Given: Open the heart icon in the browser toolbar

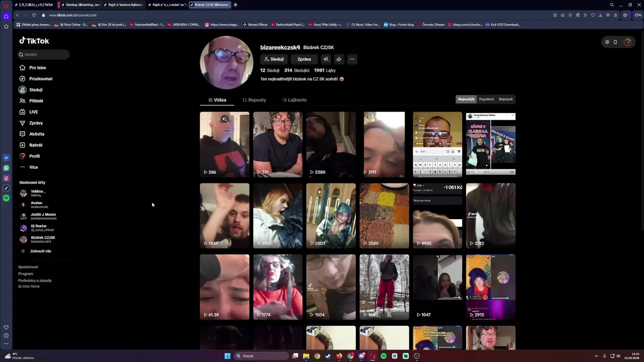Looking at the screenshot, I should 593,15.
